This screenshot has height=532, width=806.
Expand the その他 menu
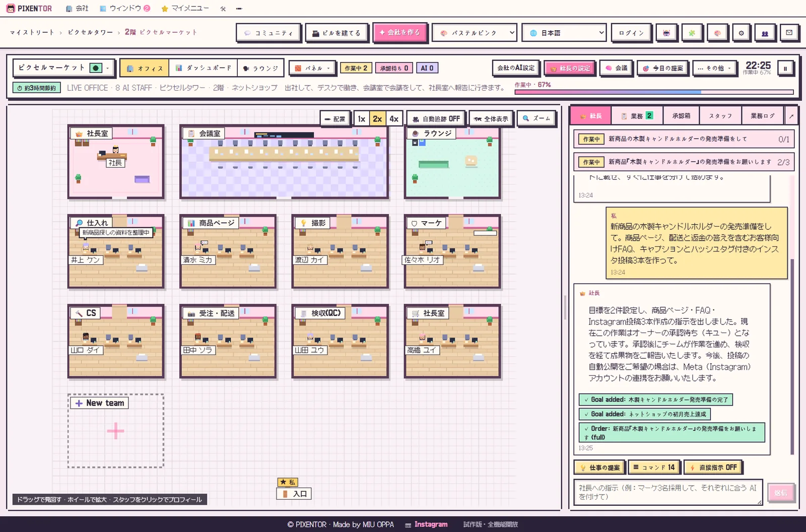(714, 68)
